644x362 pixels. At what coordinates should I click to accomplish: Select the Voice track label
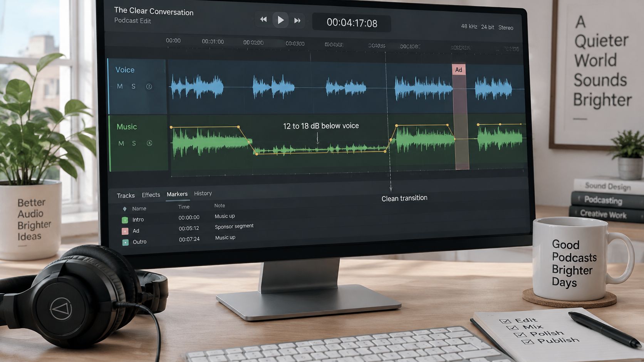pyautogui.click(x=125, y=70)
